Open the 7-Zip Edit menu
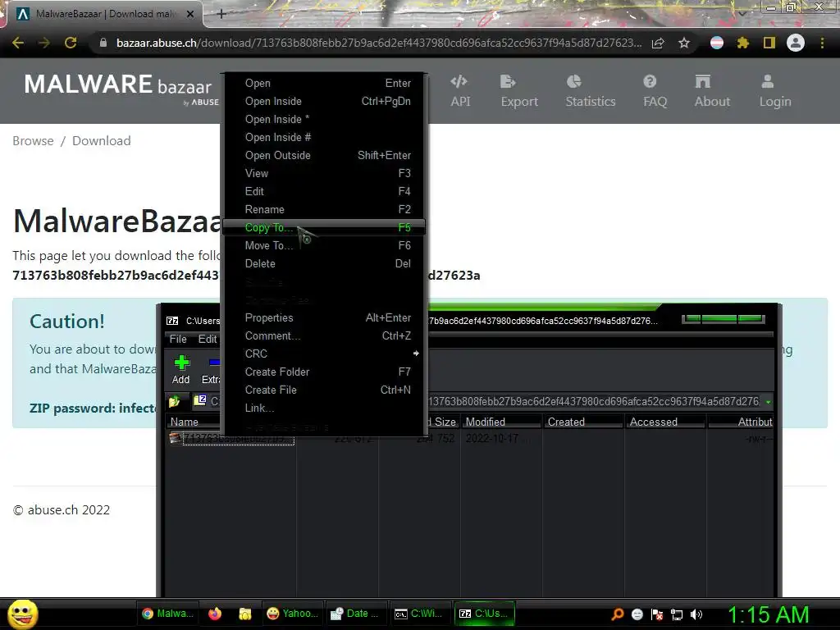Viewport: 840px width, 630px height. 208,339
